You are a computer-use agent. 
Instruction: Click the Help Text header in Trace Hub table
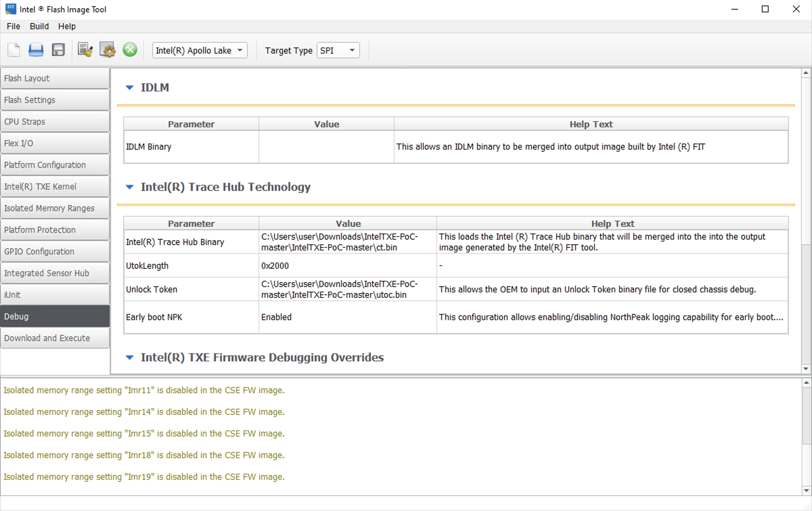point(612,224)
